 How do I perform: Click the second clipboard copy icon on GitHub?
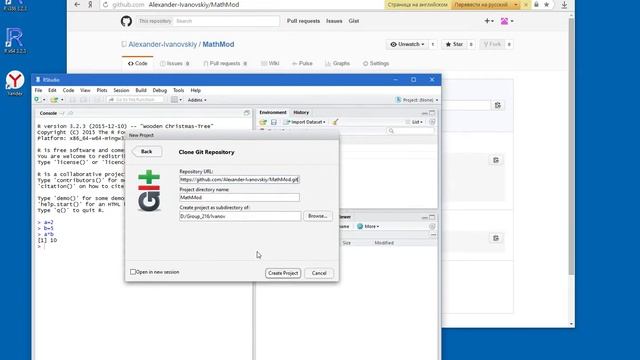(496, 160)
